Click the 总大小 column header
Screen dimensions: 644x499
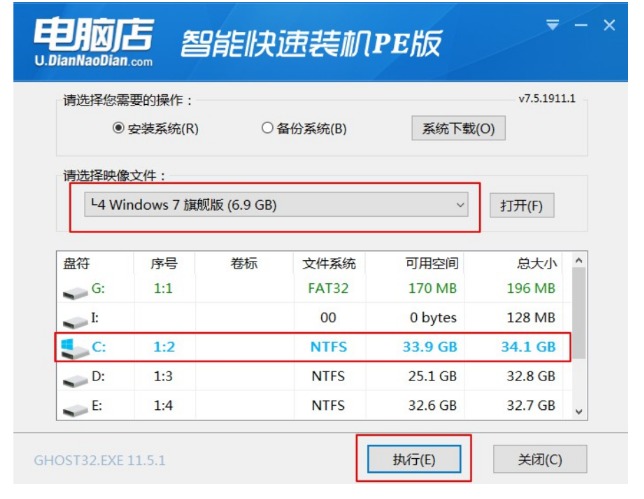pos(536,263)
